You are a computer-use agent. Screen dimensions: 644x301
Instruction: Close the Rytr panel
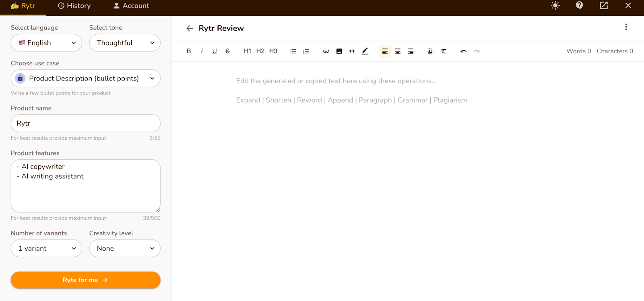(628, 5)
